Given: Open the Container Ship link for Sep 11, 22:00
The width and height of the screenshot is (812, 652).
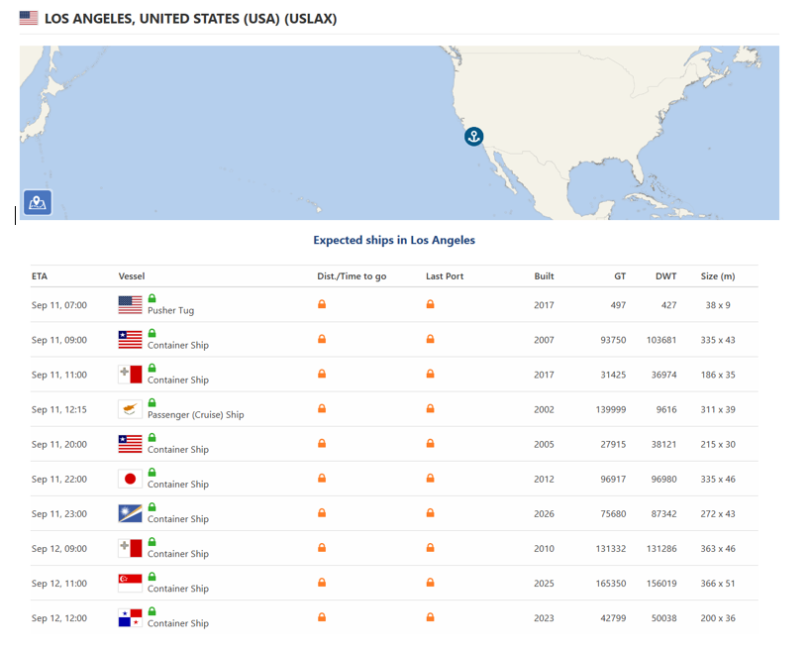Looking at the screenshot, I should click(178, 485).
